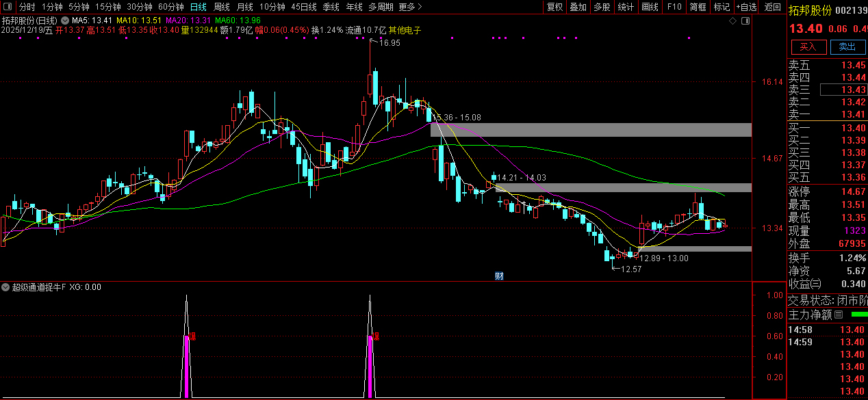This screenshot has width=868, height=400.
Task: Expand the 超级通道捉牛F indicator dropdown arrow
Action: click(x=5, y=287)
